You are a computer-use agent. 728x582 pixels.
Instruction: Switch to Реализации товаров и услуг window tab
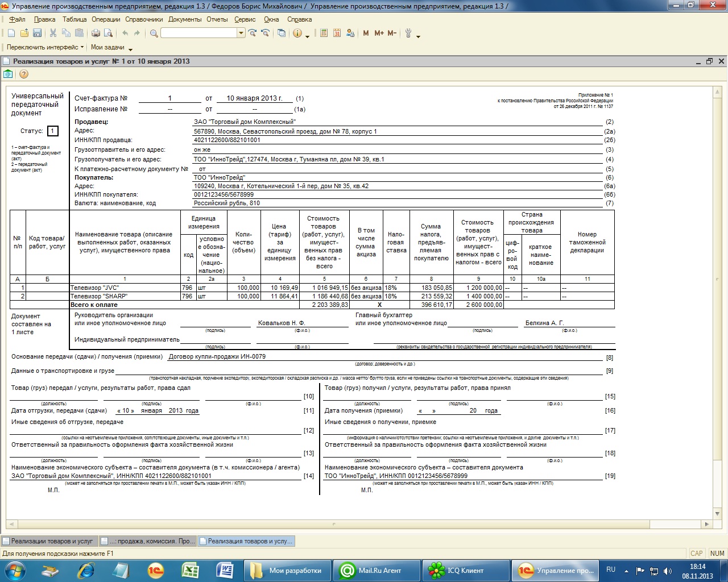tap(49, 541)
